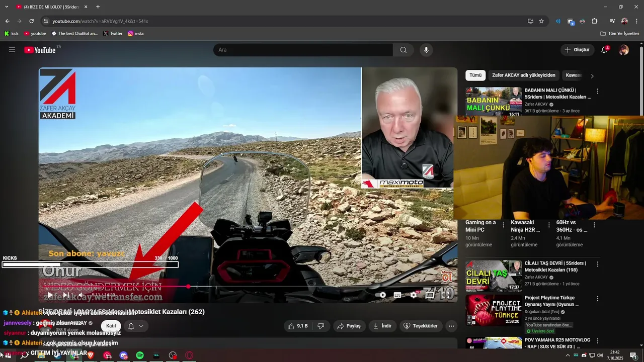Show the next filter chips arrow
The height and width of the screenshot is (362, 644).
tap(592, 76)
